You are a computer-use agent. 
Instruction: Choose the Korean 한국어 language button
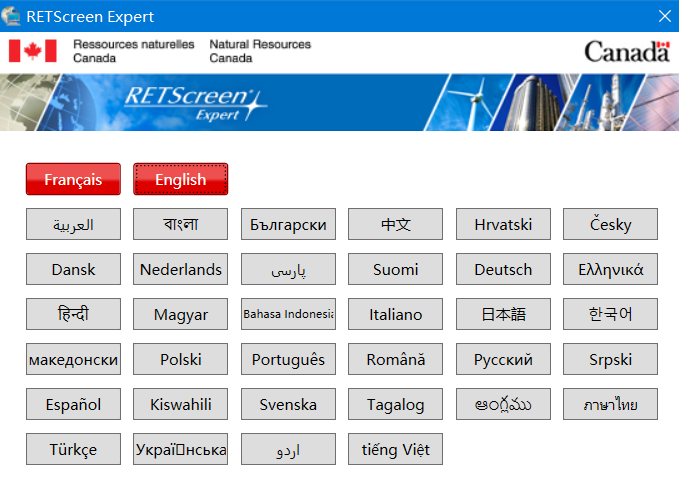611,314
